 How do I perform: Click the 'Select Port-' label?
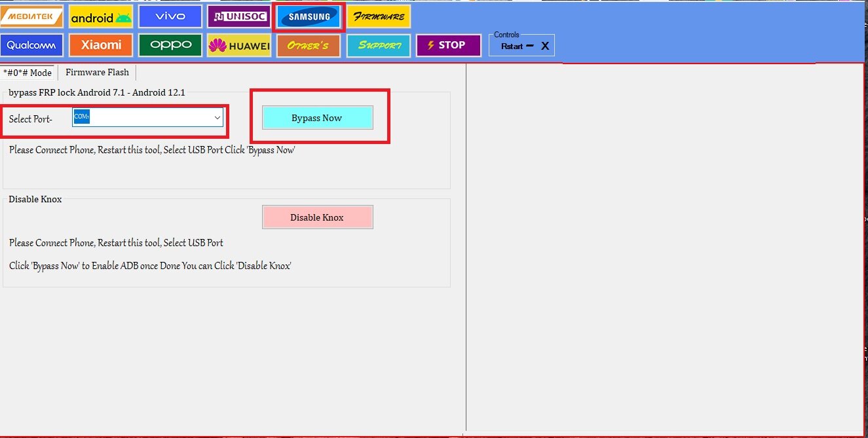click(x=31, y=119)
